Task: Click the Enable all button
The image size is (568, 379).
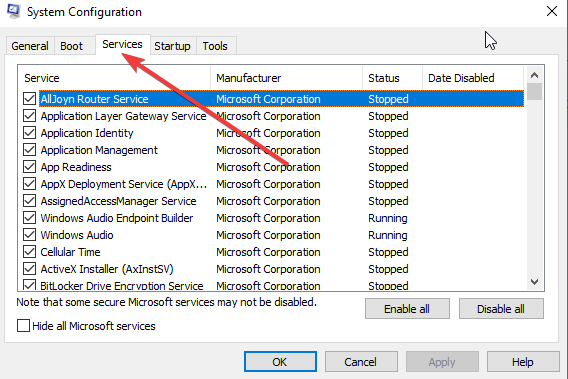Action: tap(407, 309)
